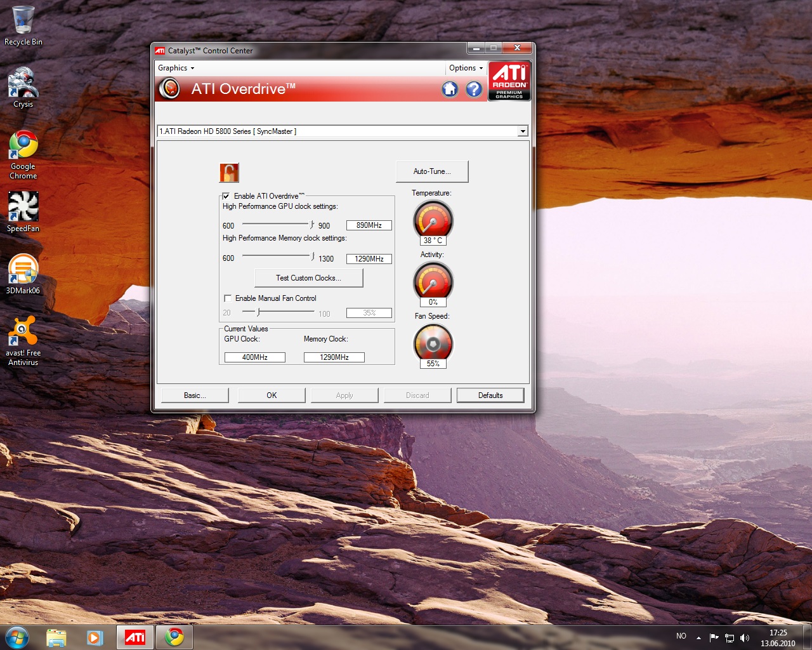Expand the ATI Radeon HD 5800 Series dropdown
The image size is (812, 650).
pyautogui.click(x=523, y=131)
